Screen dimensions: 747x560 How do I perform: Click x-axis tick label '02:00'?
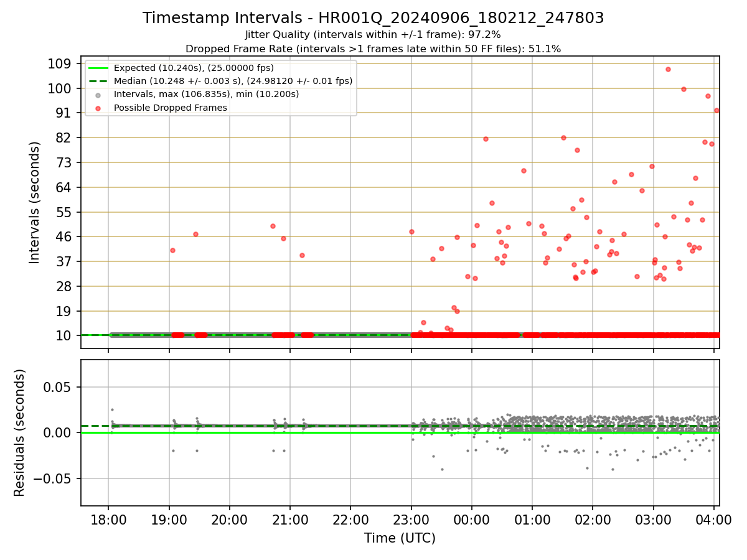[593, 519]
